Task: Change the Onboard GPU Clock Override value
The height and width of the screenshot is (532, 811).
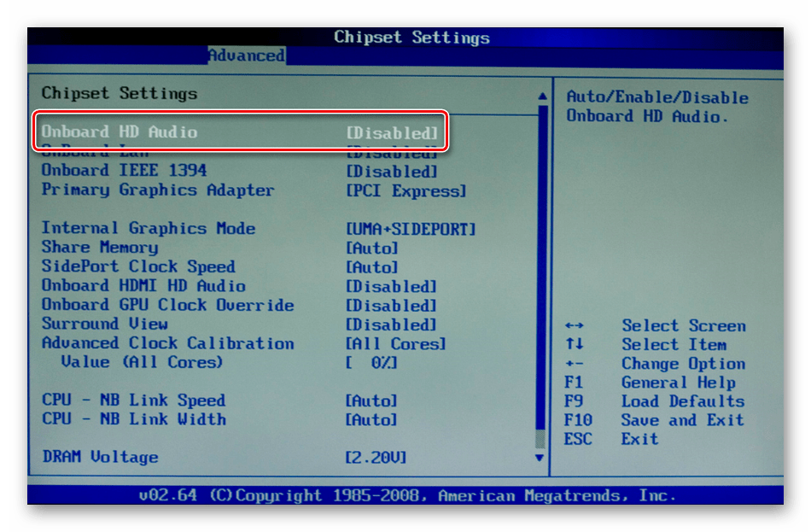Action: click(392, 306)
